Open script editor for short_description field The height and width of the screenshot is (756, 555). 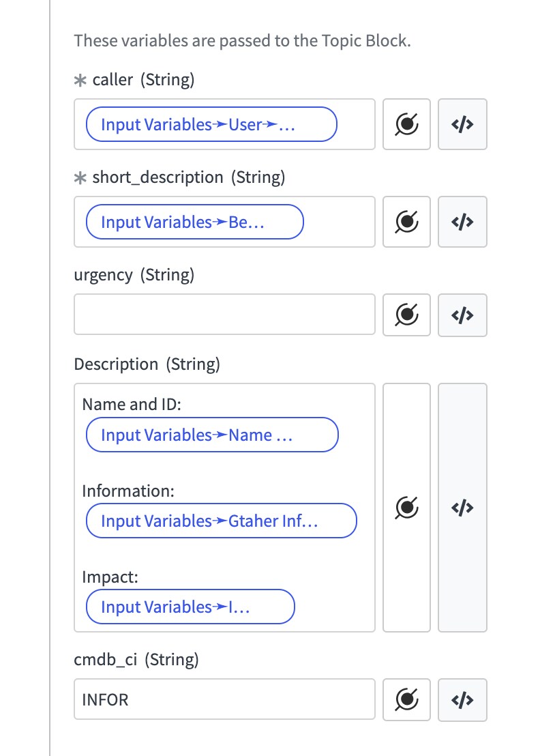tap(462, 222)
